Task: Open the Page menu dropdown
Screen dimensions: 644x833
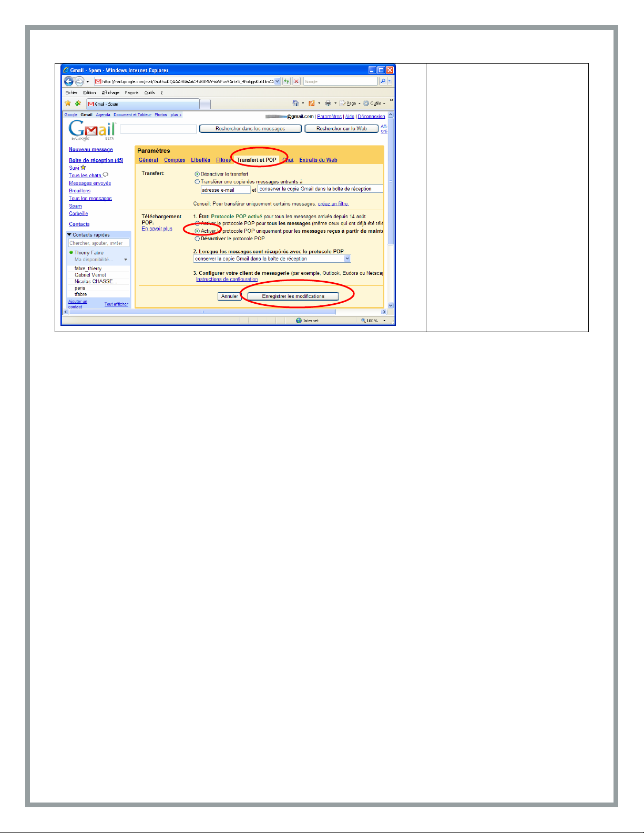Action: coord(360,104)
